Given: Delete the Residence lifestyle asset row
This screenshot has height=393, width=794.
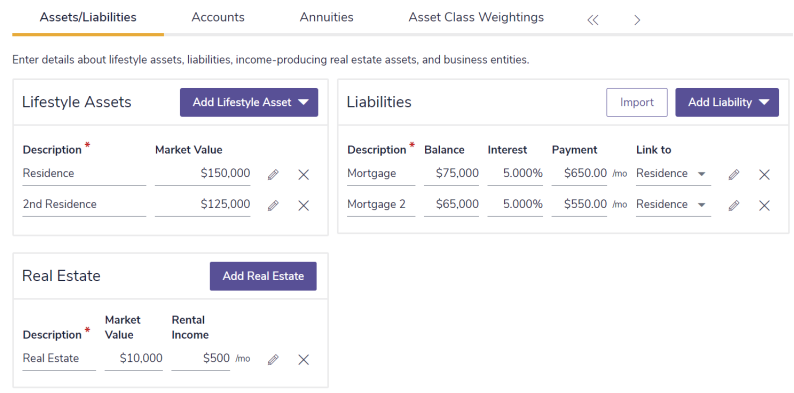Looking at the screenshot, I should click(x=303, y=175).
